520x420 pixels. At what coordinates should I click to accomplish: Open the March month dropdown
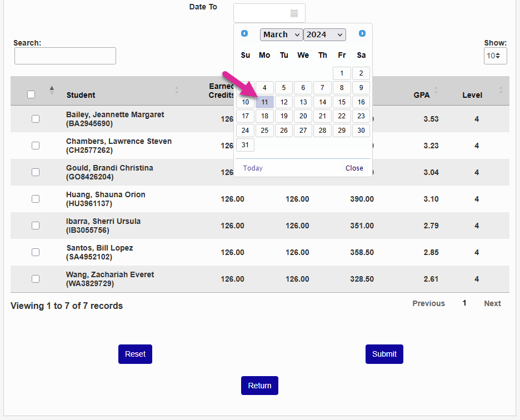tap(282, 34)
